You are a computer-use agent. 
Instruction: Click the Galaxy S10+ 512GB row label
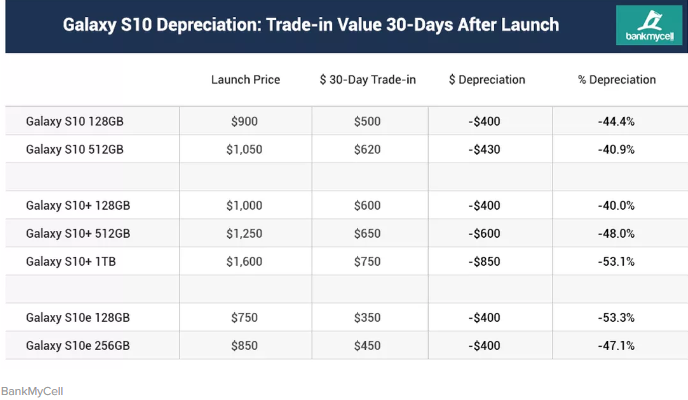click(x=78, y=234)
